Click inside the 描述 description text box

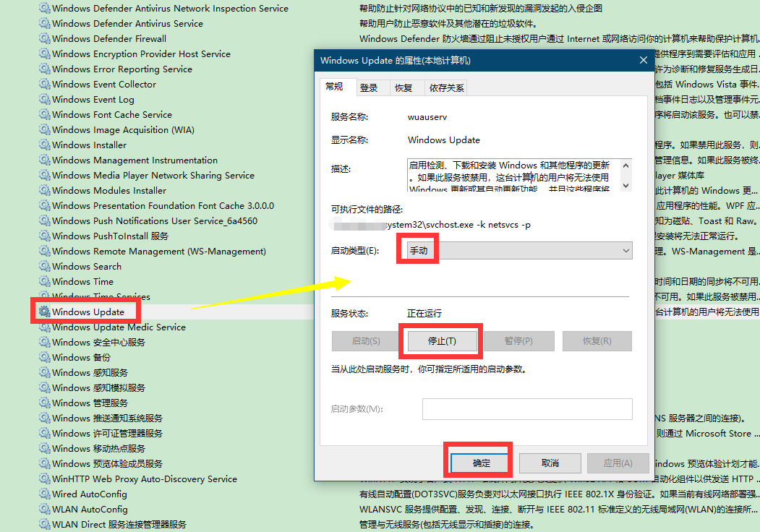513,176
